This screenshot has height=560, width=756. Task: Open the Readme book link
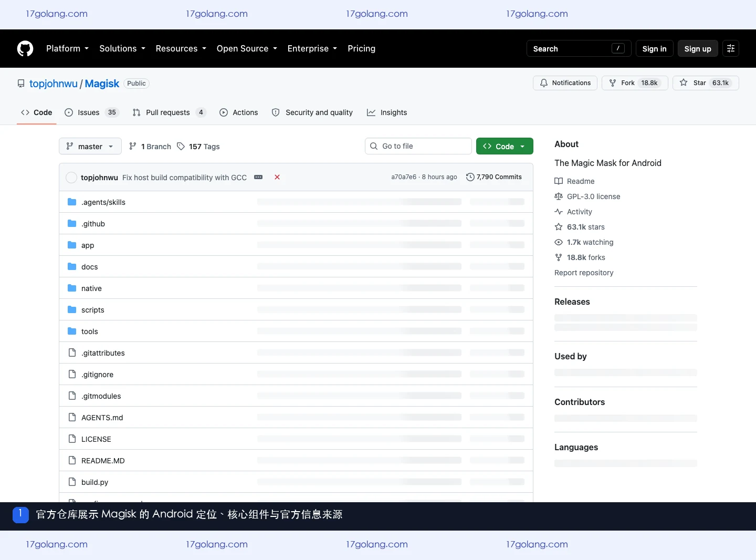click(574, 181)
